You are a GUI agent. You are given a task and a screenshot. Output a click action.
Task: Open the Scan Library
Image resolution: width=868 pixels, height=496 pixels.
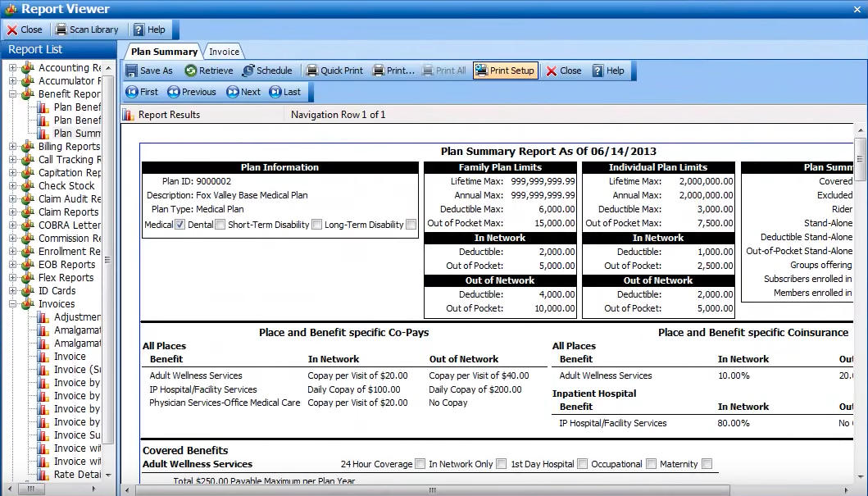tap(87, 30)
